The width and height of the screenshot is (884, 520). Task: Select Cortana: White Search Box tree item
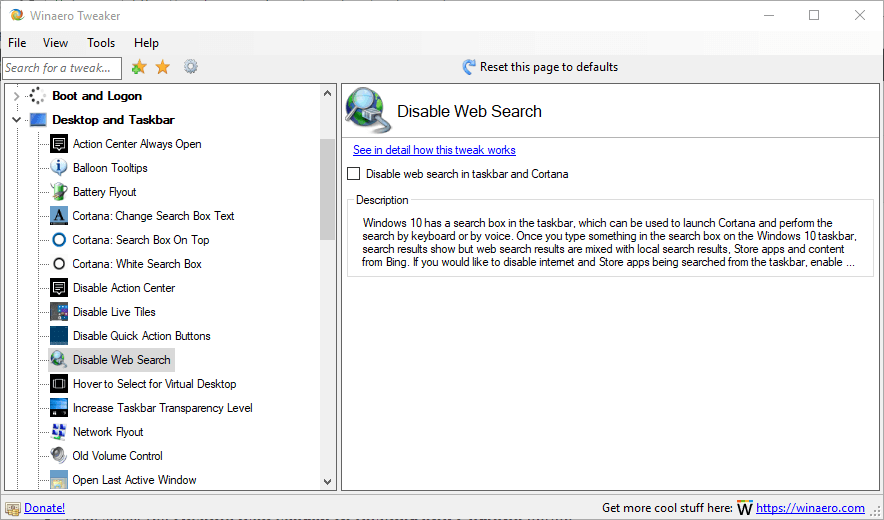pos(136,263)
